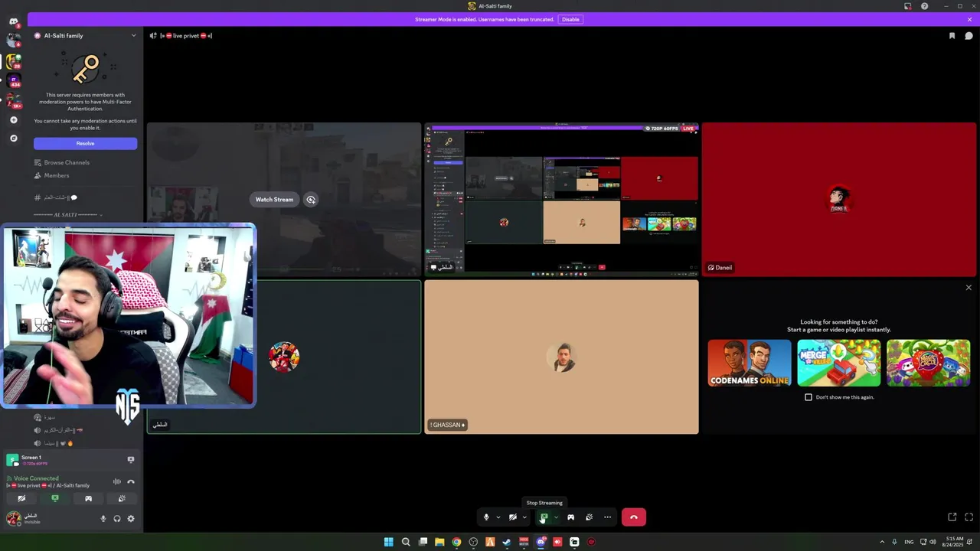Open Steam from taskbar
The image size is (980, 551).
point(507,542)
